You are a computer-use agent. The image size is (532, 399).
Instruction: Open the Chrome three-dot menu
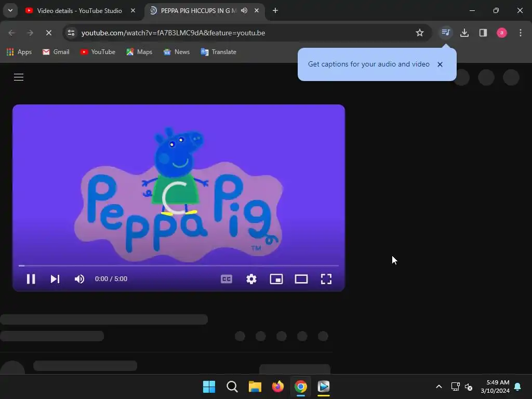point(521,33)
